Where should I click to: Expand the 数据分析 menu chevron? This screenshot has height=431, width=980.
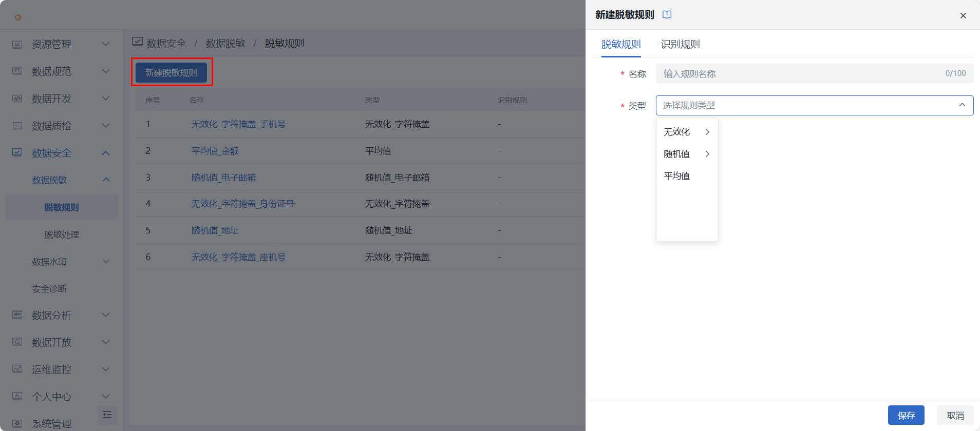(x=106, y=315)
